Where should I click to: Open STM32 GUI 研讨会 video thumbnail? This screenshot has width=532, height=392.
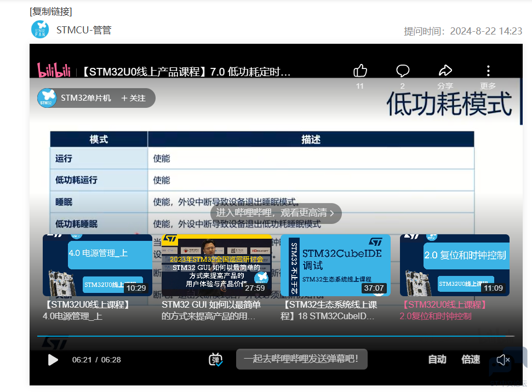point(216,265)
